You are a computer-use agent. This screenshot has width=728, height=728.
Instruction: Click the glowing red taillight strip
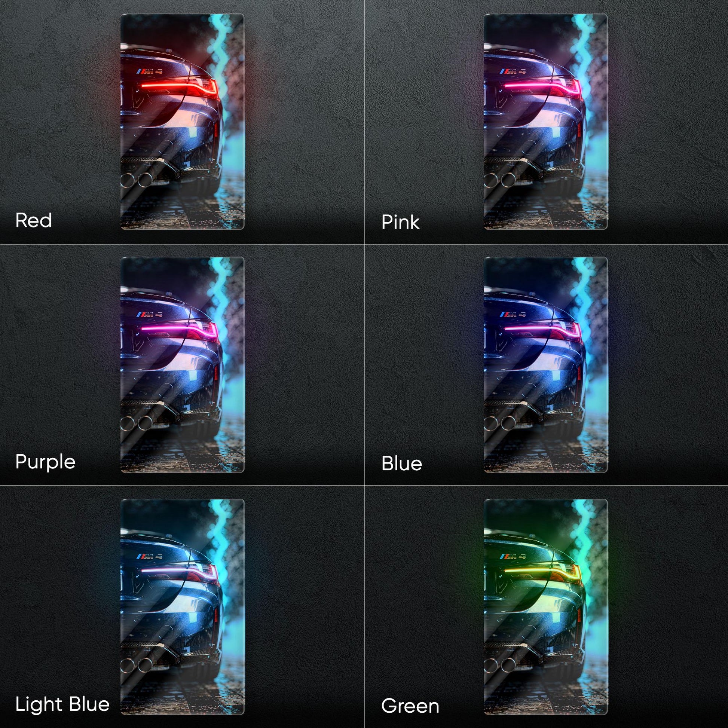[x=179, y=86]
